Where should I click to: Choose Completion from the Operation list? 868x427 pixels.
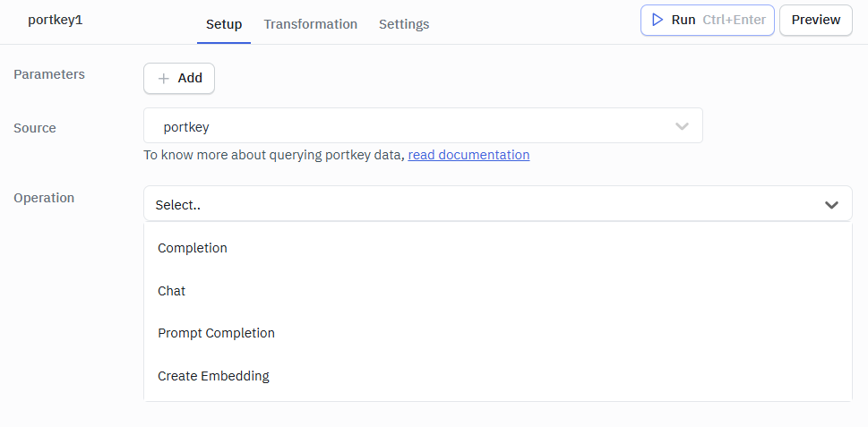tap(498, 248)
